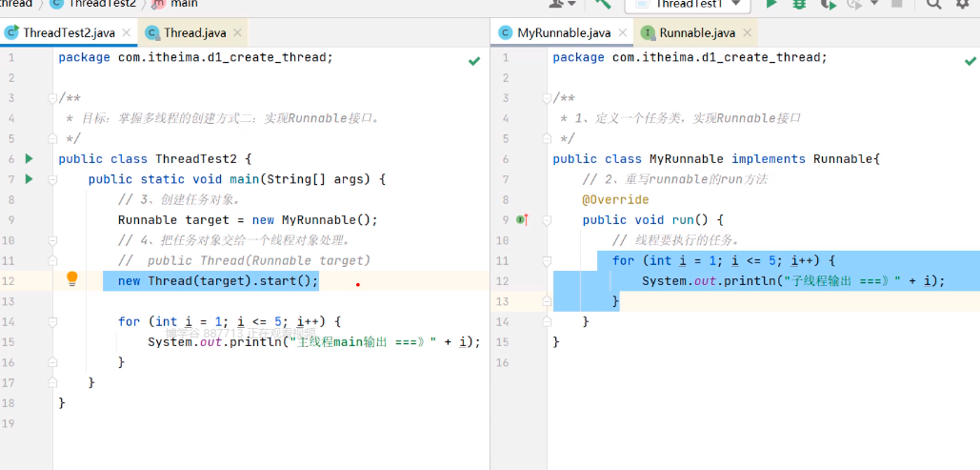The height and width of the screenshot is (470, 980).
Task: Run with coverage toolbar icon
Action: click(x=829, y=5)
